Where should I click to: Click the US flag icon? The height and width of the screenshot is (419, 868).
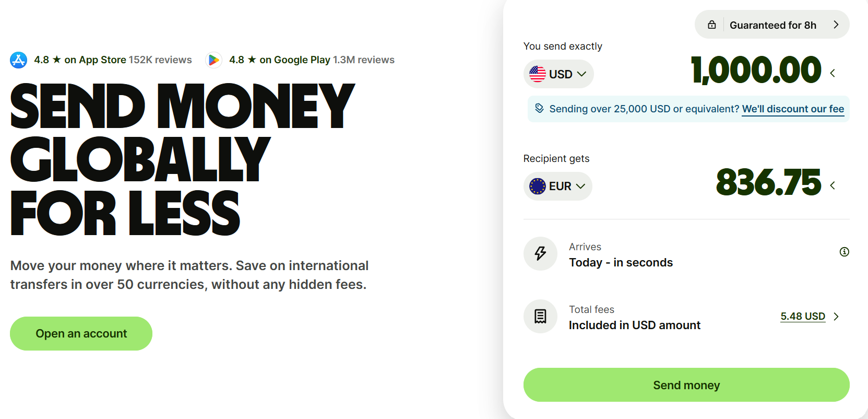tap(538, 74)
